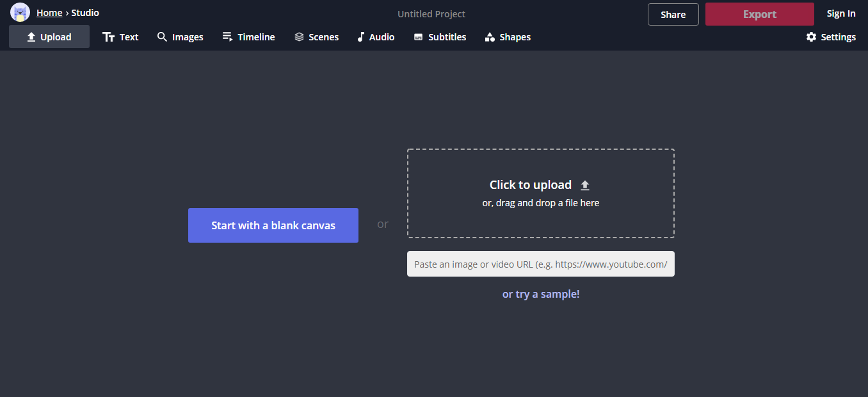Open the Text tool icon
The height and width of the screenshot is (397, 868).
[109, 37]
